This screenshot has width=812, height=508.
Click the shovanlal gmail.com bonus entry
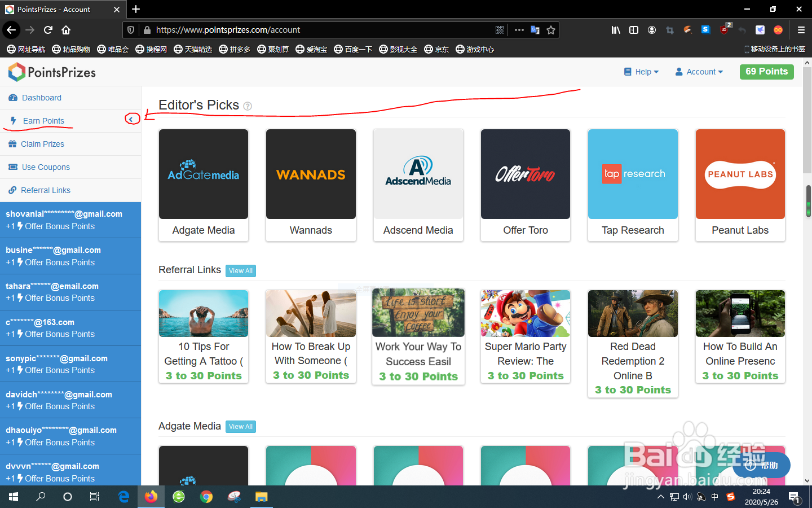coord(70,220)
